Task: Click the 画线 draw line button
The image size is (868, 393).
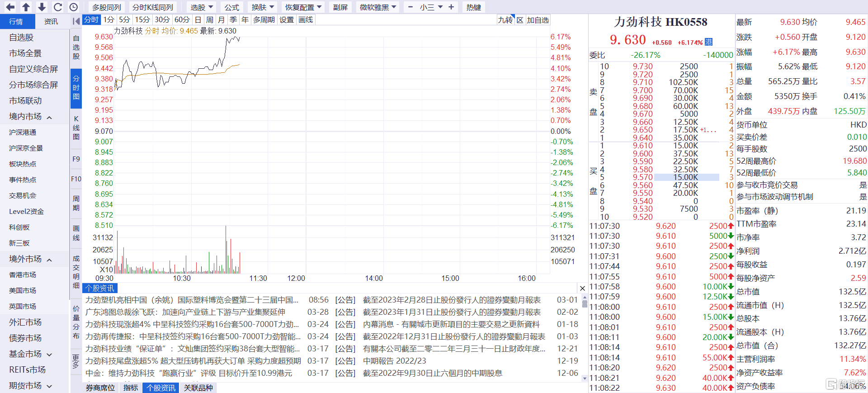Action: point(306,20)
